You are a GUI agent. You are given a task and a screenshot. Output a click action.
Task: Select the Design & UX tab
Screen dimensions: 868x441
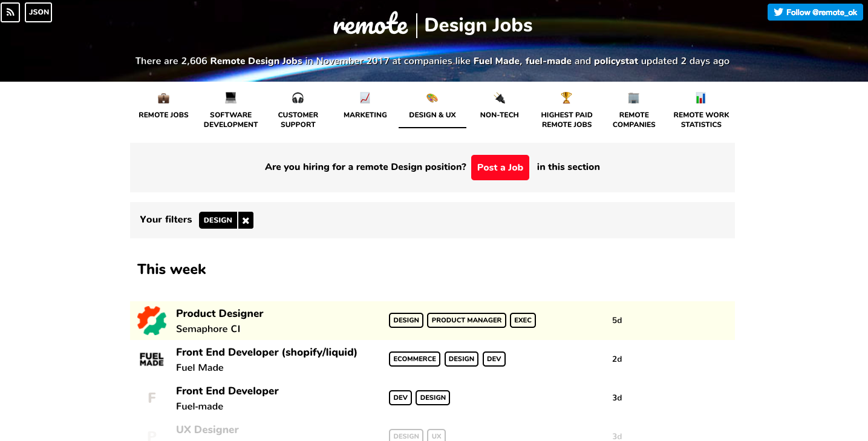(432, 115)
